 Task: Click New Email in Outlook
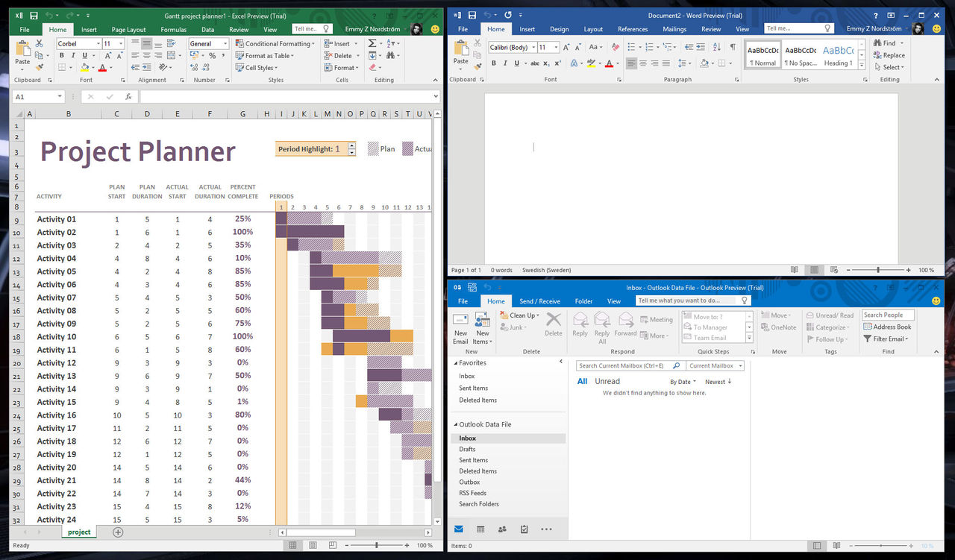click(460, 328)
